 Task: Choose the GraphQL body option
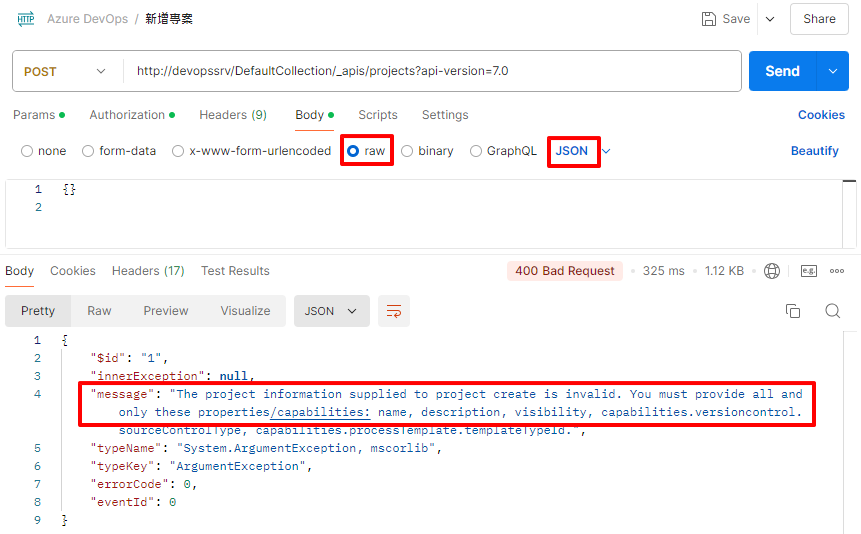pyautogui.click(x=476, y=151)
